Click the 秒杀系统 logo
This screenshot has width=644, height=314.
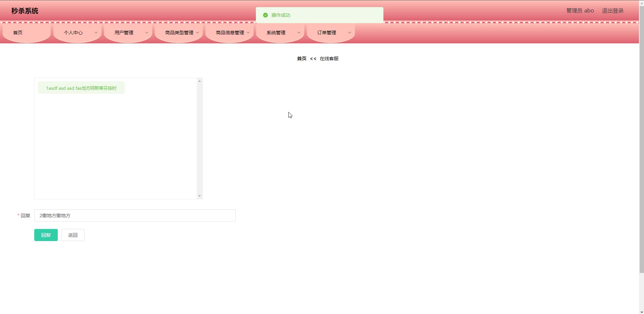24,11
